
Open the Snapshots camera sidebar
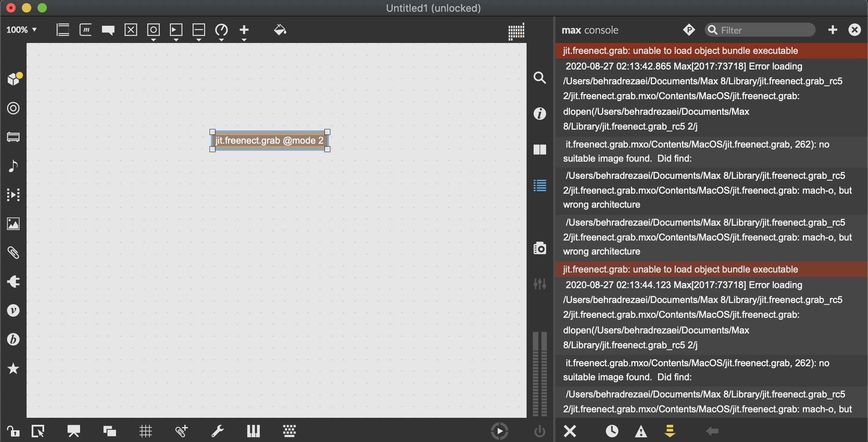[540, 248]
